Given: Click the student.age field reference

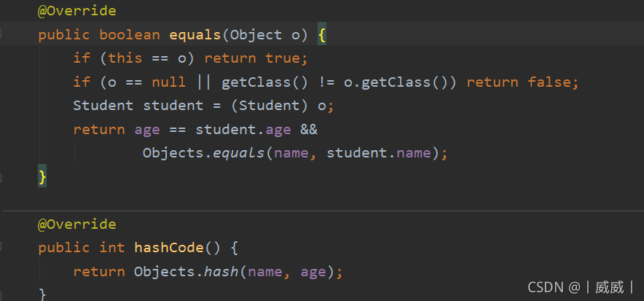Looking at the screenshot, I should coord(243,130).
